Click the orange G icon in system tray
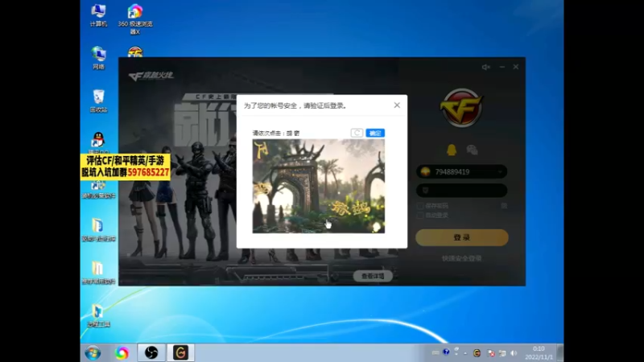The width and height of the screenshot is (644, 362). (477, 353)
